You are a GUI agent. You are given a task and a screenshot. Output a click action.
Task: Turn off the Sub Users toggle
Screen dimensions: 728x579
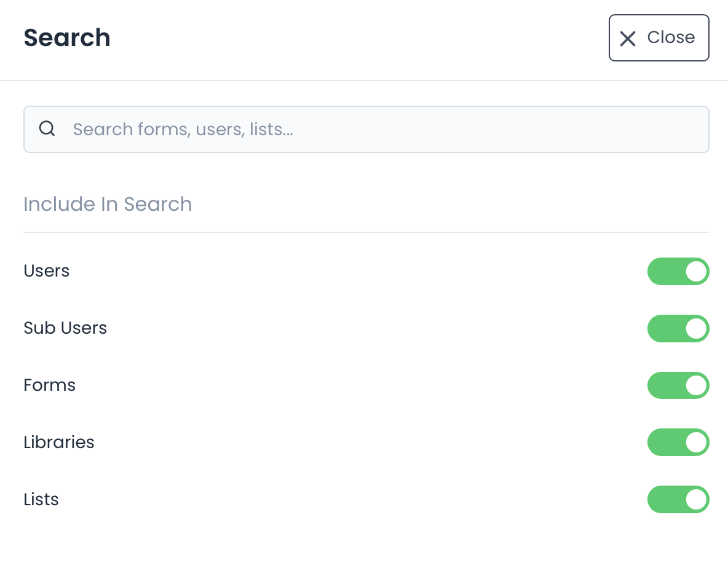(x=678, y=329)
